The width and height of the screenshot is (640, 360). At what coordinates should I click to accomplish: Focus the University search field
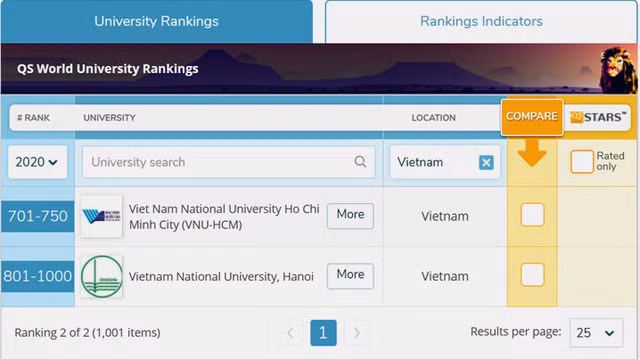[229, 162]
